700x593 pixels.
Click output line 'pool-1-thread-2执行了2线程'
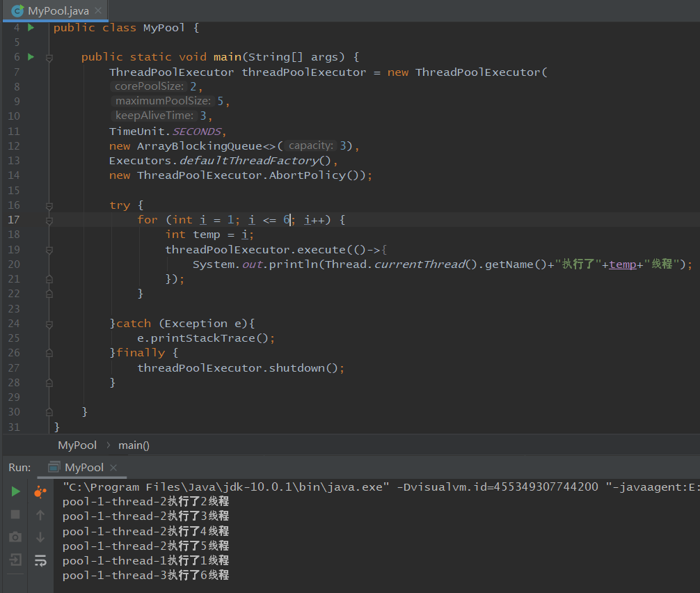point(145,501)
